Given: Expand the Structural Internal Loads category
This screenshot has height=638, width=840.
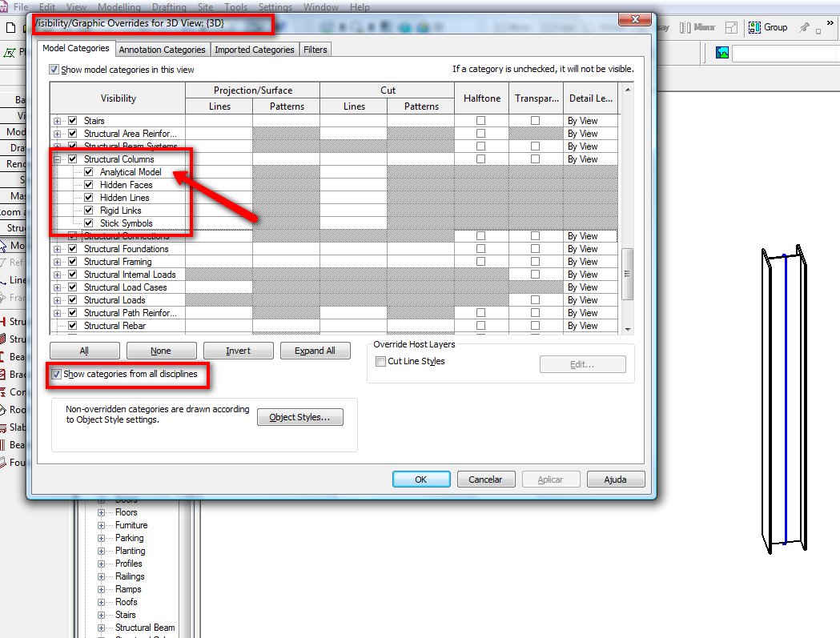Looking at the screenshot, I should (58, 275).
